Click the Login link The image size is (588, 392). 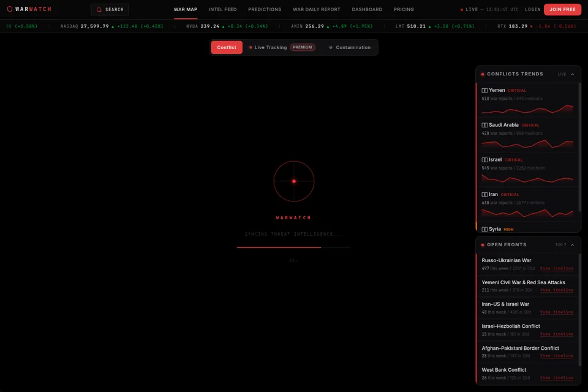tap(532, 9)
